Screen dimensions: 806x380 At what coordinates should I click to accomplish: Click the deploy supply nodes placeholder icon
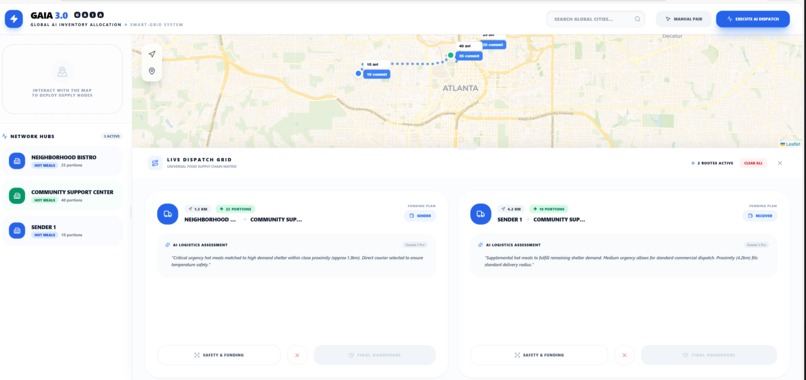pos(62,71)
